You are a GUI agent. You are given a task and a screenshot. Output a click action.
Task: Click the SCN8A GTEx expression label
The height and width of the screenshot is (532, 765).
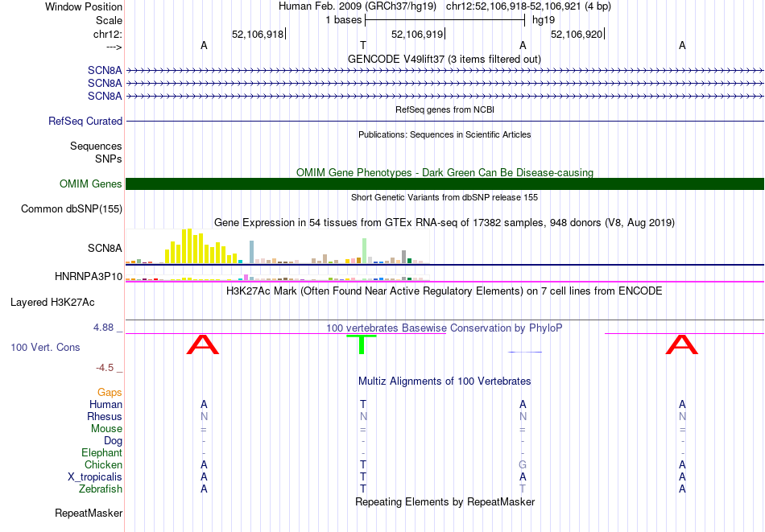[105, 248]
